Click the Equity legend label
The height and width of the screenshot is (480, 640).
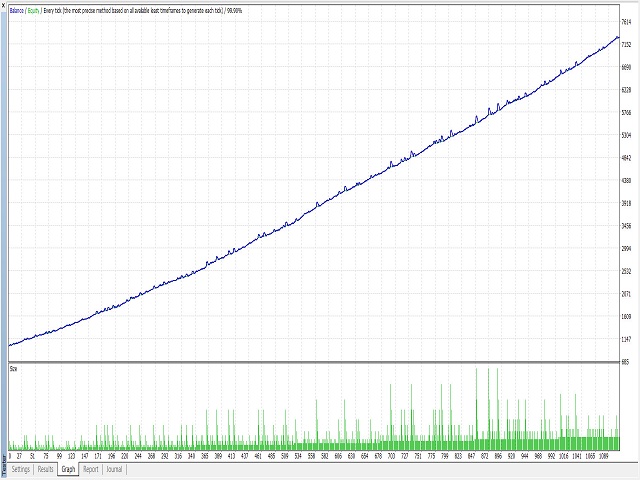pyautogui.click(x=34, y=11)
